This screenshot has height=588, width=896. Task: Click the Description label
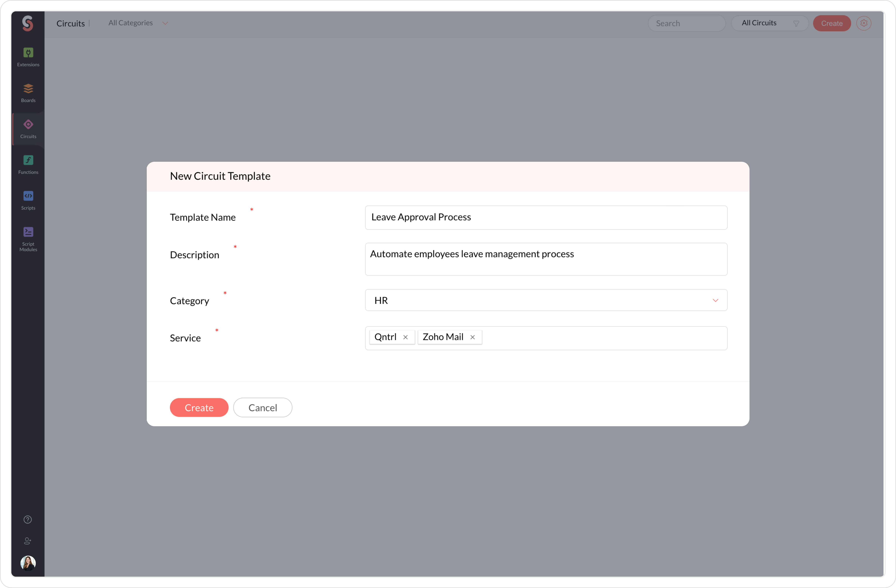click(x=194, y=255)
